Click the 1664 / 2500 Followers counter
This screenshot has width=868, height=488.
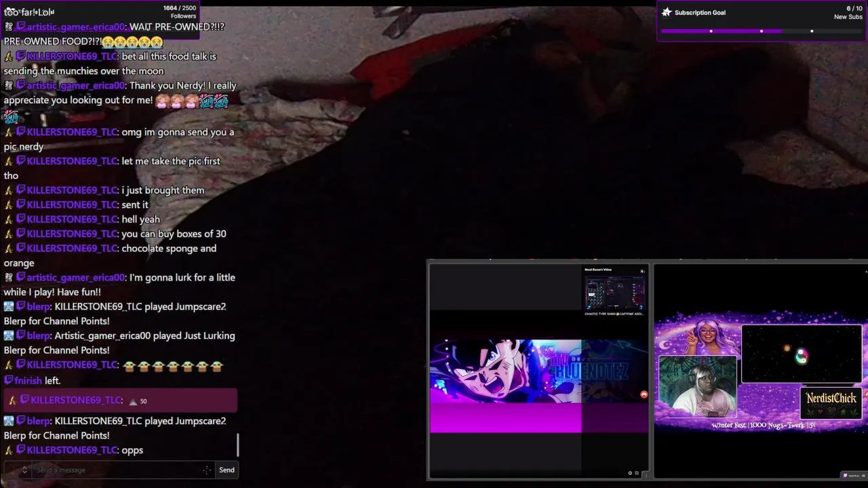click(180, 12)
